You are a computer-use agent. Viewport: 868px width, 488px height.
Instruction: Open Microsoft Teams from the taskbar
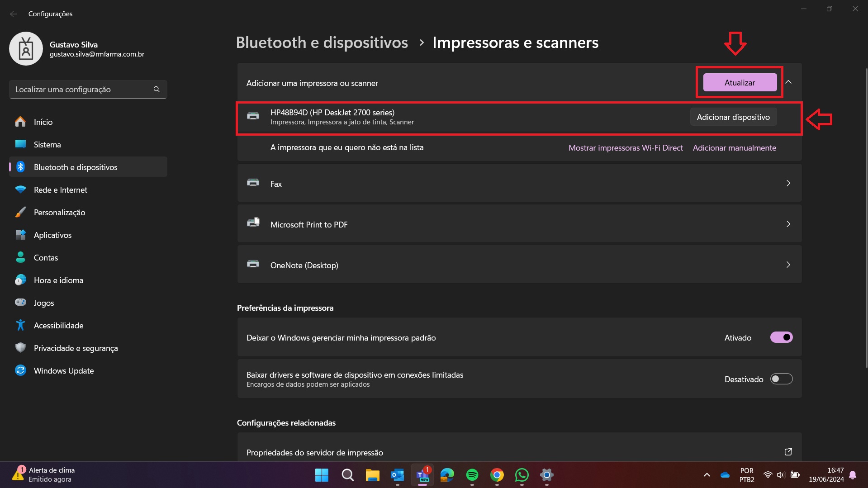[422, 475]
